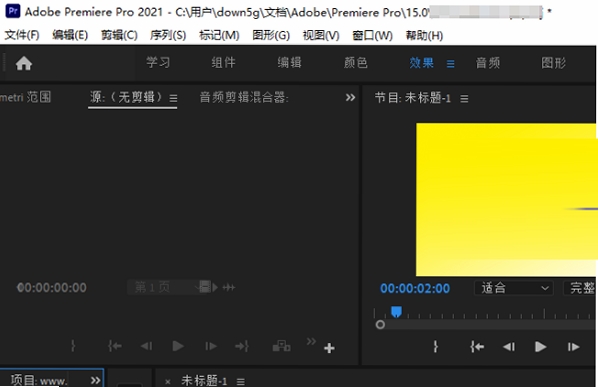The image size is (598, 387).
Task: Step back one frame in program monitor
Action: click(x=509, y=347)
